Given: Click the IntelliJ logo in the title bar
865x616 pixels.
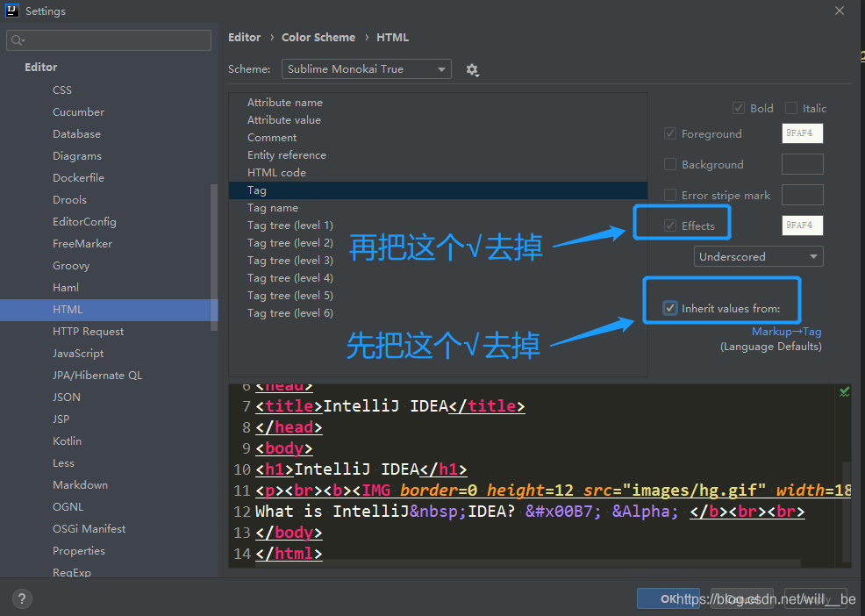Looking at the screenshot, I should [12, 11].
